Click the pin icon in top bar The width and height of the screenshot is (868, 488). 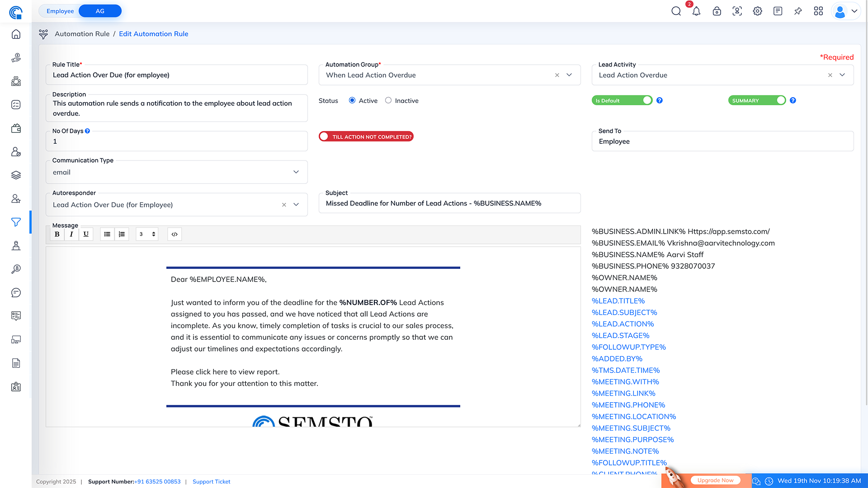798,11
